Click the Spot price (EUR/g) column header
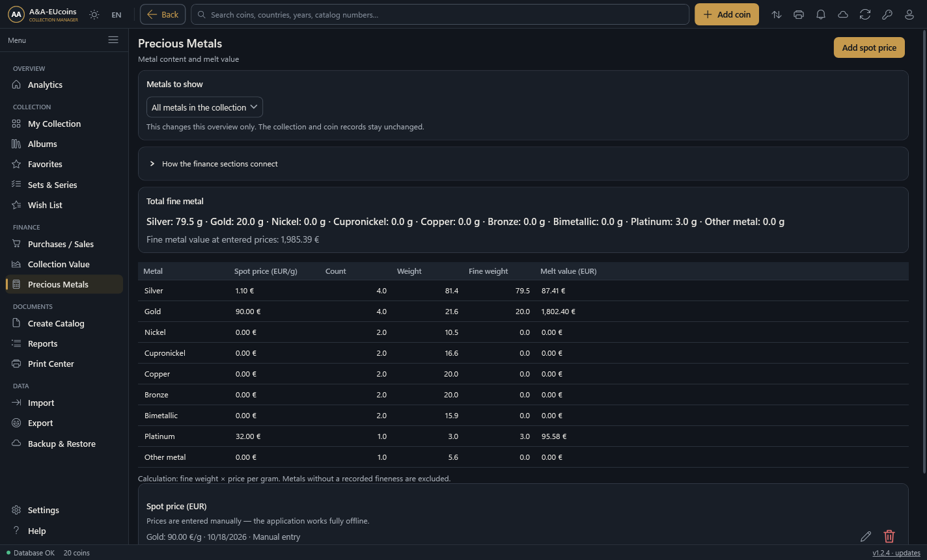Screen dimensions: 927x560 pyautogui.click(x=266, y=271)
